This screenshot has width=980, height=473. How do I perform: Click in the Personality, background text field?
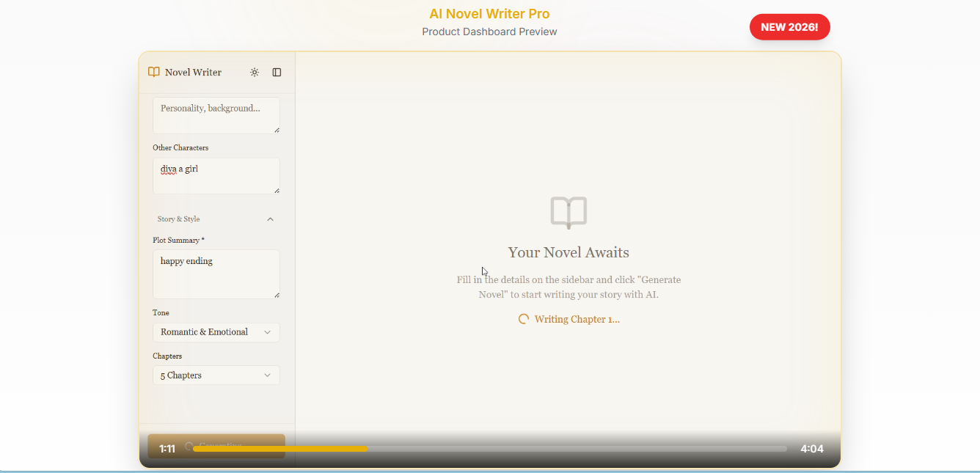tap(216, 114)
